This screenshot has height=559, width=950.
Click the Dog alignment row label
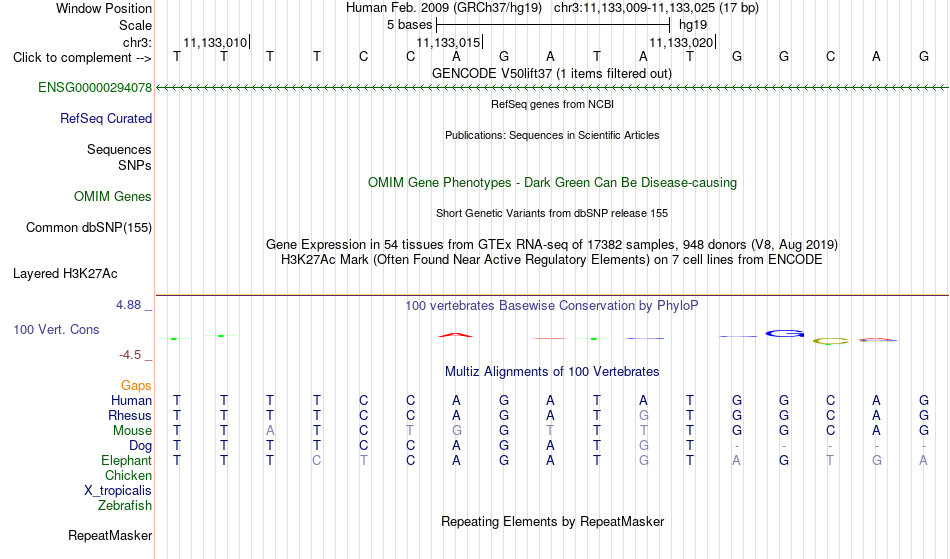pos(140,446)
